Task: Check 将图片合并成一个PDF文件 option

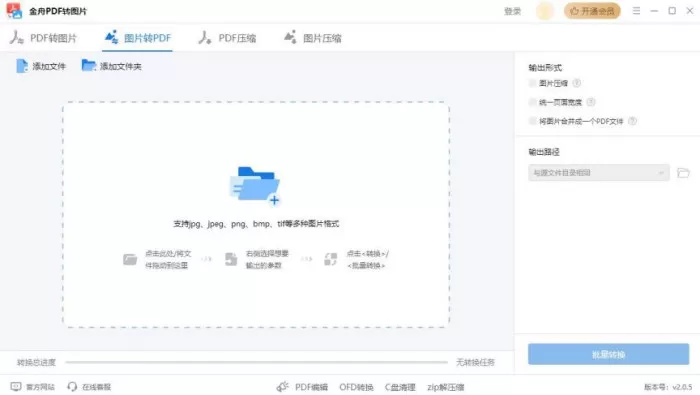Action: (532, 121)
